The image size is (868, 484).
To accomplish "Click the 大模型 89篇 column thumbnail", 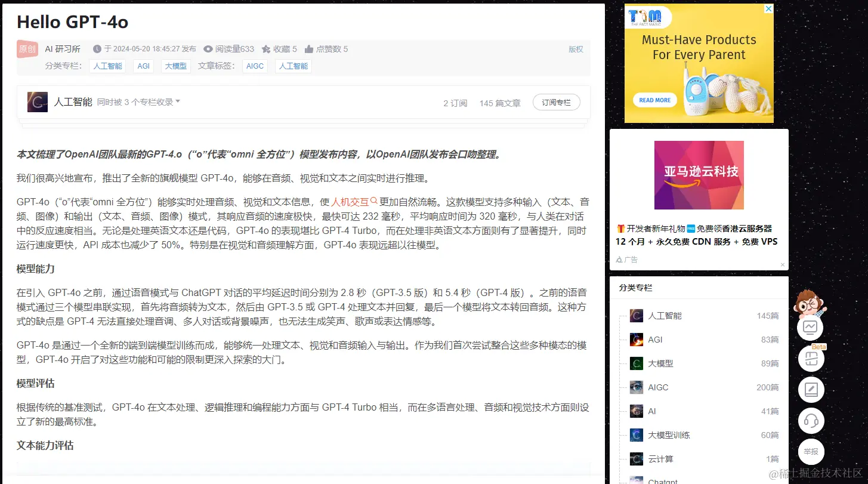I will click(637, 363).
